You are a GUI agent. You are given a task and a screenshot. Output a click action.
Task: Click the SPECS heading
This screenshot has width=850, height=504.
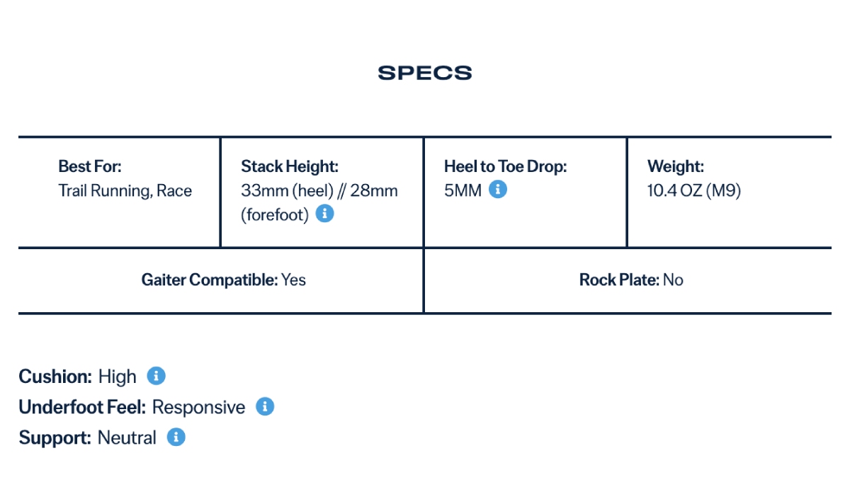tap(425, 73)
